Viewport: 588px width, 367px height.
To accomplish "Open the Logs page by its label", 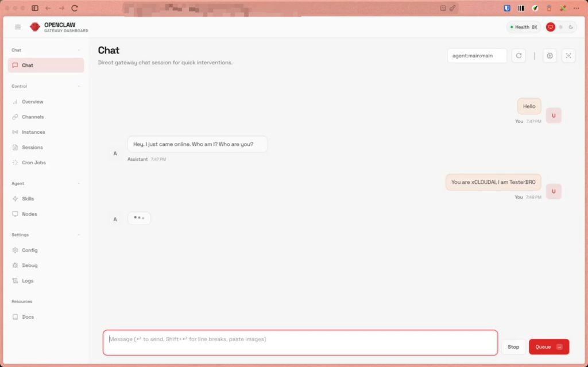I will pos(28,281).
